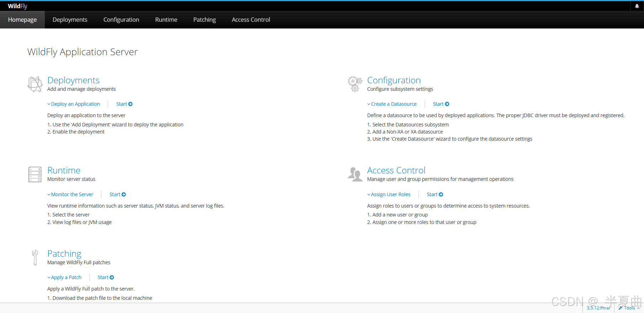This screenshot has width=644, height=313.
Task: Start the Apply a Patch task
Action: pyautogui.click(x=106, y=277)
